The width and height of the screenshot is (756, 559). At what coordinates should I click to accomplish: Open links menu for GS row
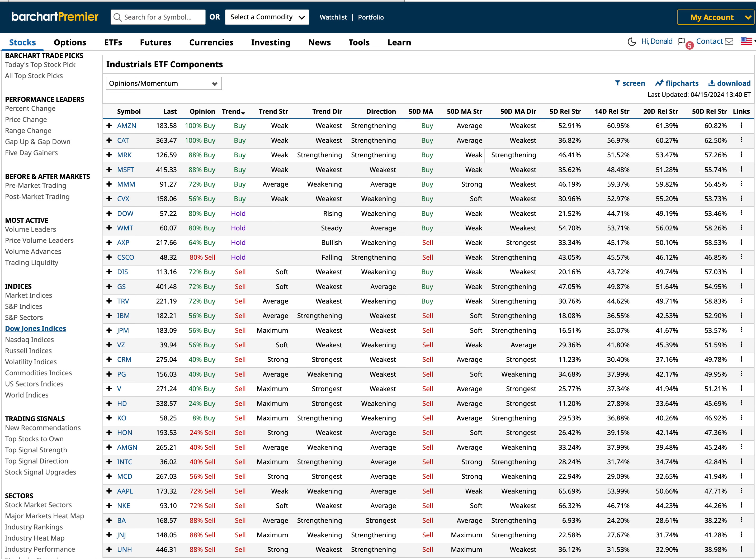click(x=741, y=286)
